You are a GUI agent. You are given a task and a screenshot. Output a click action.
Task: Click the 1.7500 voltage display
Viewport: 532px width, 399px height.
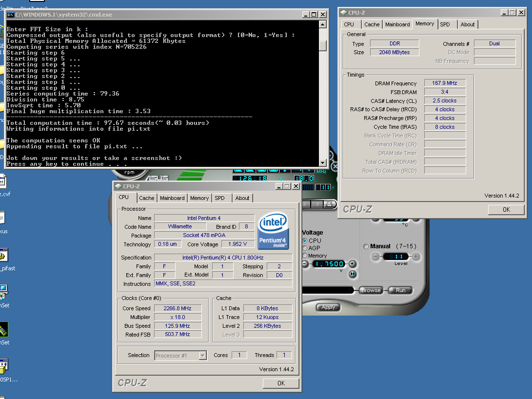click(329, 263)
